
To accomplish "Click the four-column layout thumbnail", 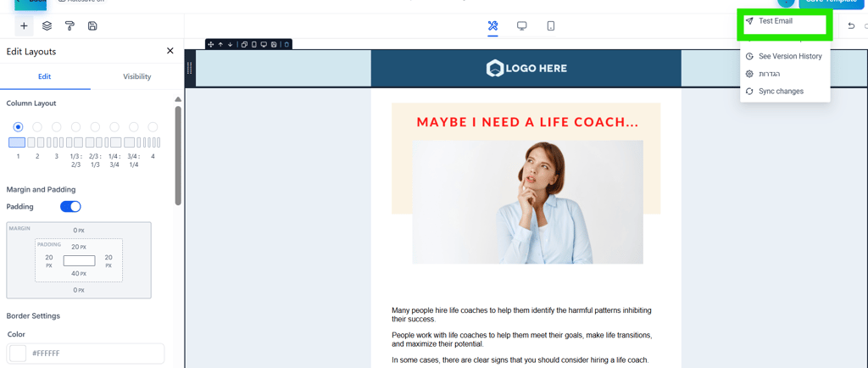I will (x=152, y=142).
